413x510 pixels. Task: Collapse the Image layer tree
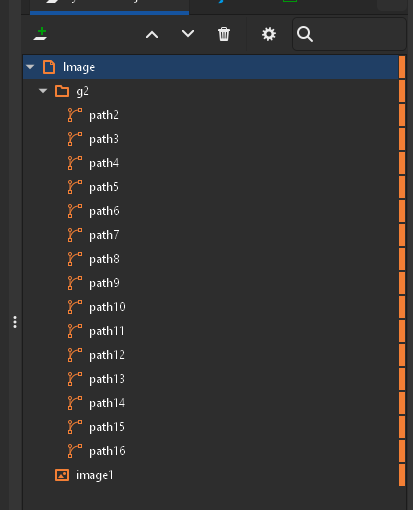point(30,67)
